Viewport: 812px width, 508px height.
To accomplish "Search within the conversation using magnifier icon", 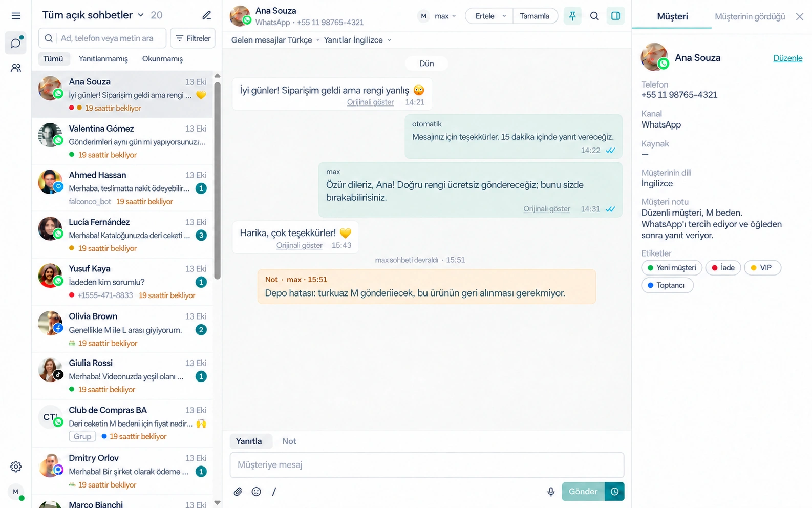I will (594, 16).
